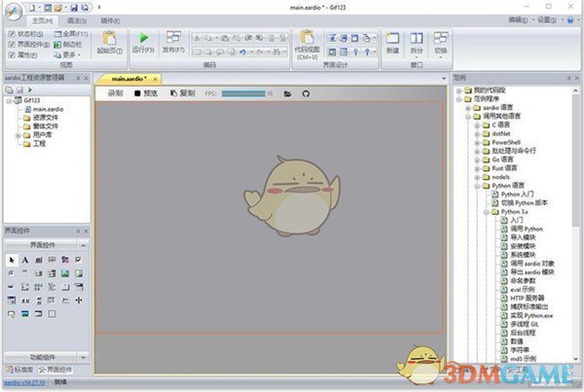Click the save all icon in quick access toolbar
The width and height of the screenshot is (584, 392).
click(86, 8)
